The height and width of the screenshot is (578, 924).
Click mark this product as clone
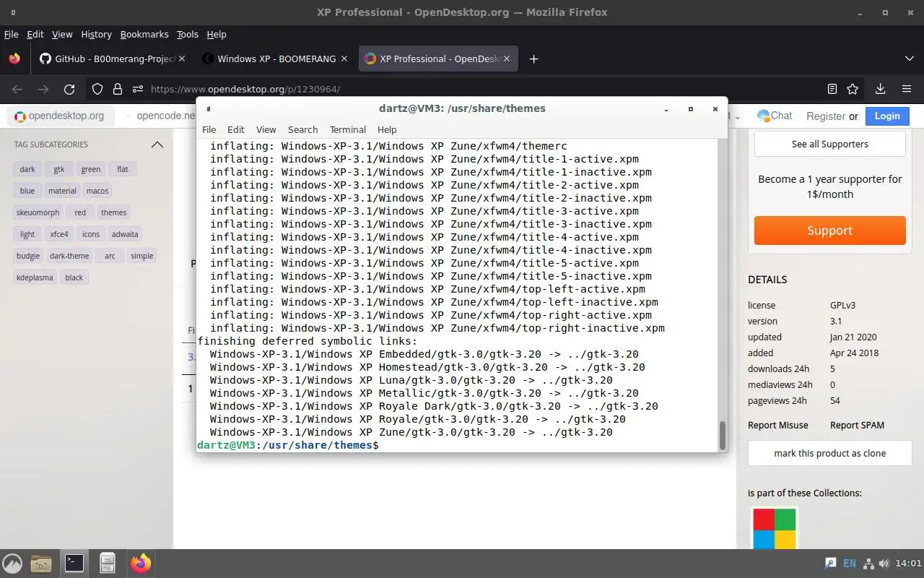point(829,453)
